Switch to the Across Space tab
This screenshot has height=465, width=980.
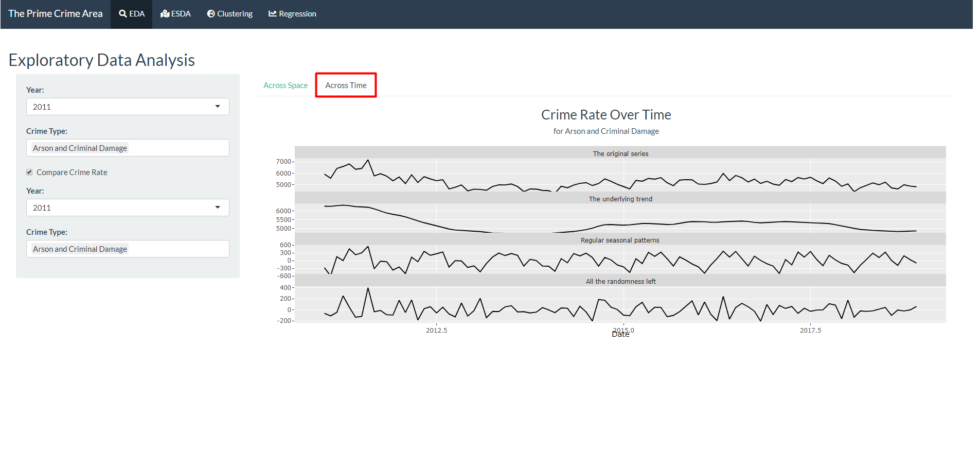point(286,85)
